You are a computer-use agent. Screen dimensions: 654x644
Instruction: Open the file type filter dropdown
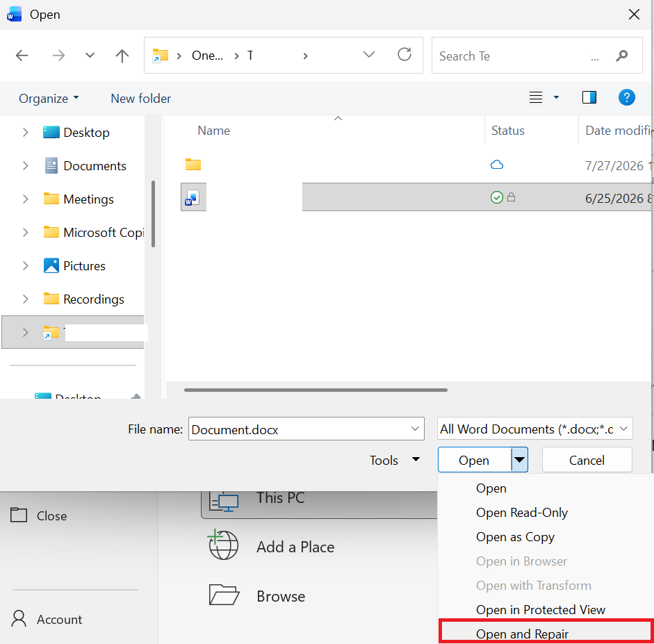point(534,429)
